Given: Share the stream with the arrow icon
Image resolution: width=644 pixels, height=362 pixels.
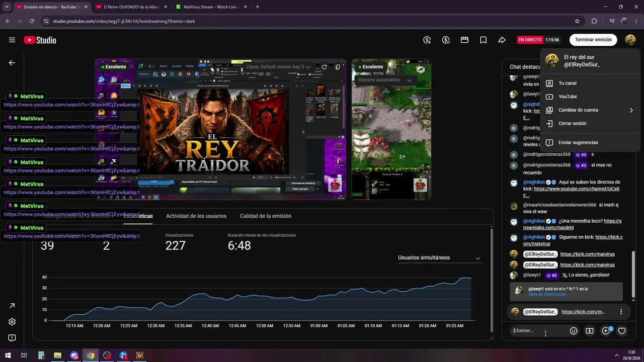Looking at the screenshot, I should [502, 40].
